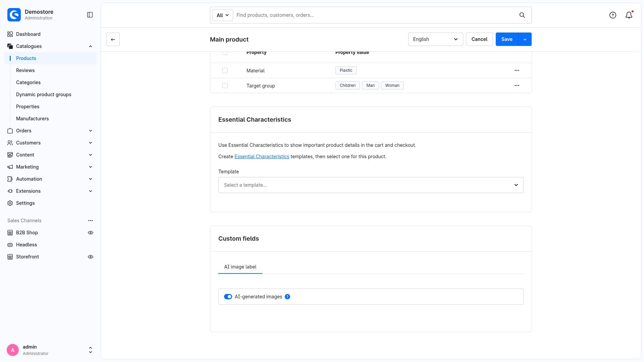Click the Plastic property value tag

[346, 70]
